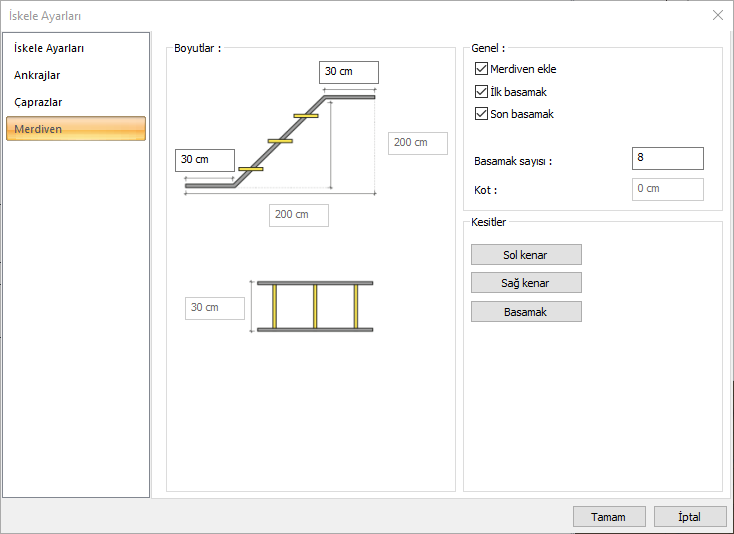This screenshot has height=534, width=734.
Task: Click the Kot label
Action: point(485,190)
